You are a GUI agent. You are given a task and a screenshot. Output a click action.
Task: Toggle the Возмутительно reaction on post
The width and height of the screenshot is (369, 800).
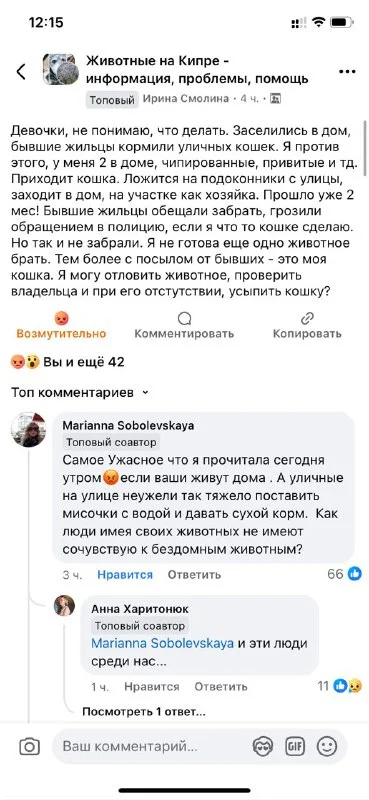pyautogui.click(x=61, y=326)
